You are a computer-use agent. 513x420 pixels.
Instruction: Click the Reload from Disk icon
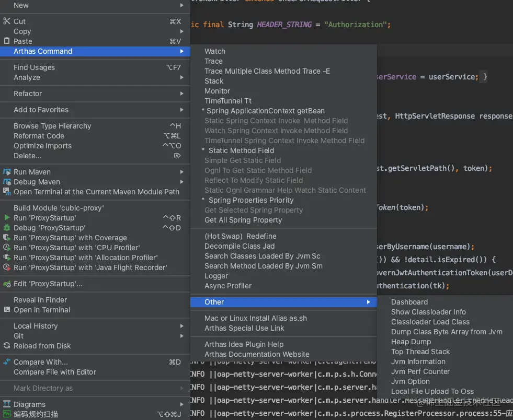coord(7,345)
